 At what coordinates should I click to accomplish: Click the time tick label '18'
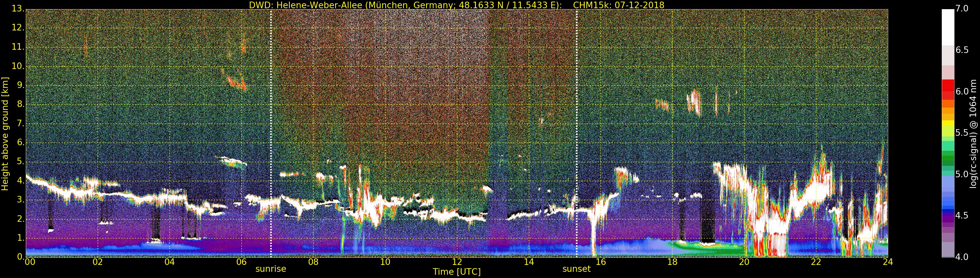(x=672, y=262)
